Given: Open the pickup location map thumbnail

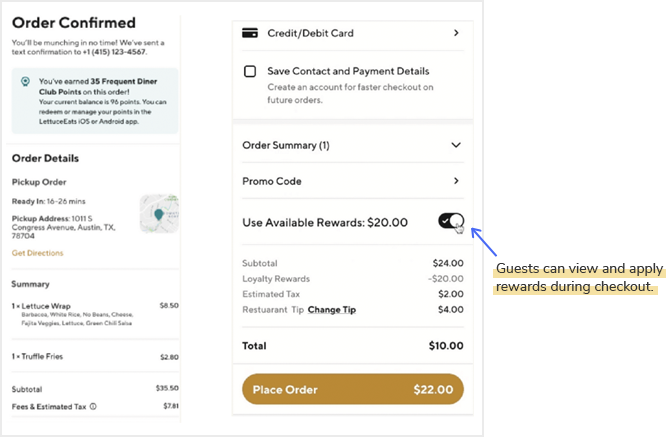Looking at the screenshot, I should click(159, 214).
